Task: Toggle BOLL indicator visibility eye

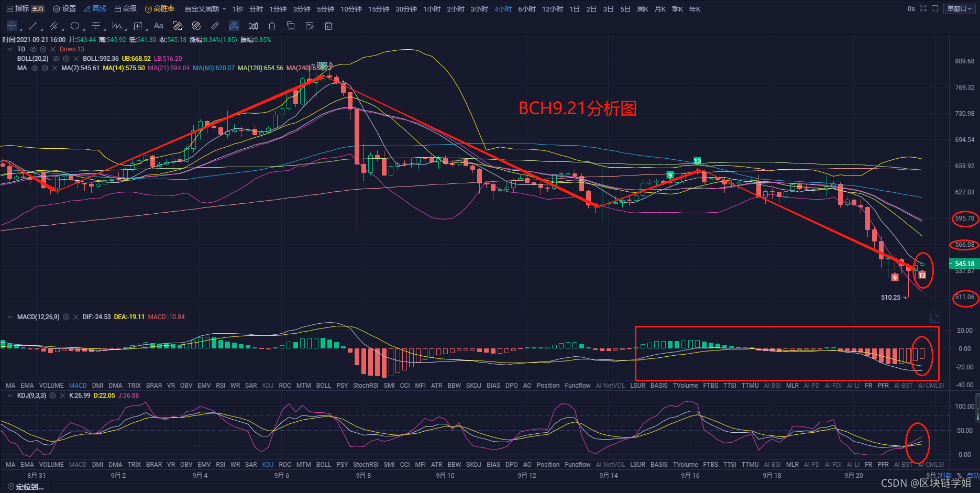Action: 56,59
